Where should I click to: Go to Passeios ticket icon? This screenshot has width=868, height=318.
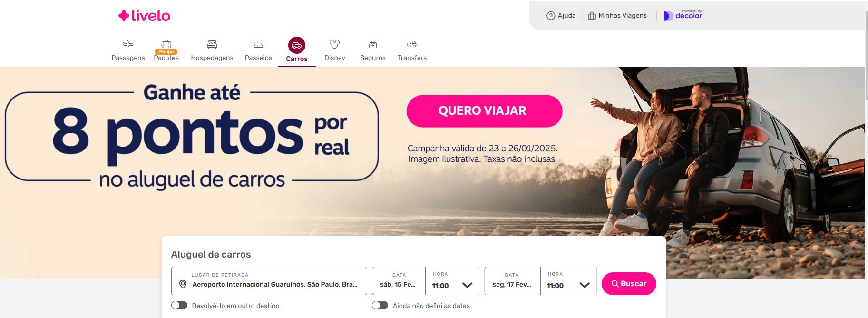[258, 44]
